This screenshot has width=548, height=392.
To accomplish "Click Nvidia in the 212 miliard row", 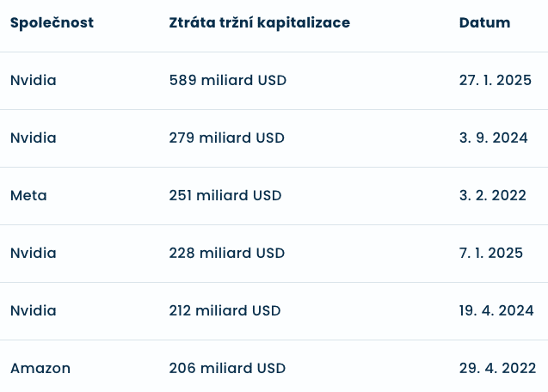I will 34,311.
